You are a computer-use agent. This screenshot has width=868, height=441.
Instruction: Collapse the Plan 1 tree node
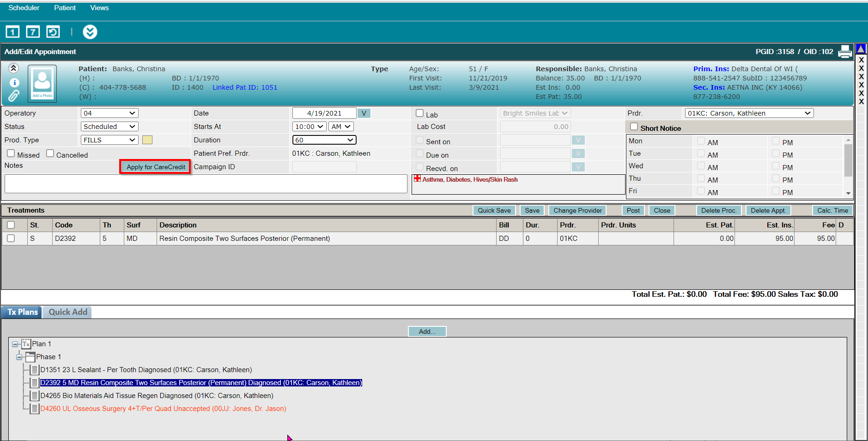coord(15,344)
